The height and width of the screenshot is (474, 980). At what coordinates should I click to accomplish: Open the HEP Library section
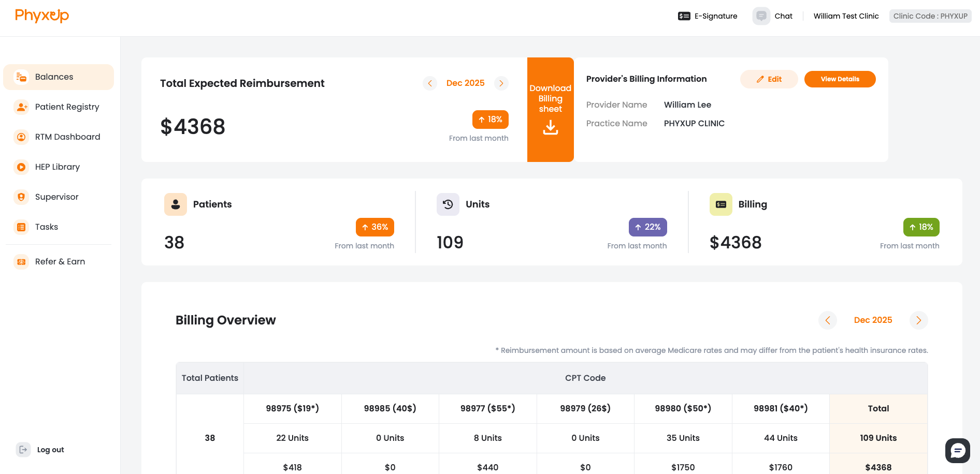[x=57, y=167]
